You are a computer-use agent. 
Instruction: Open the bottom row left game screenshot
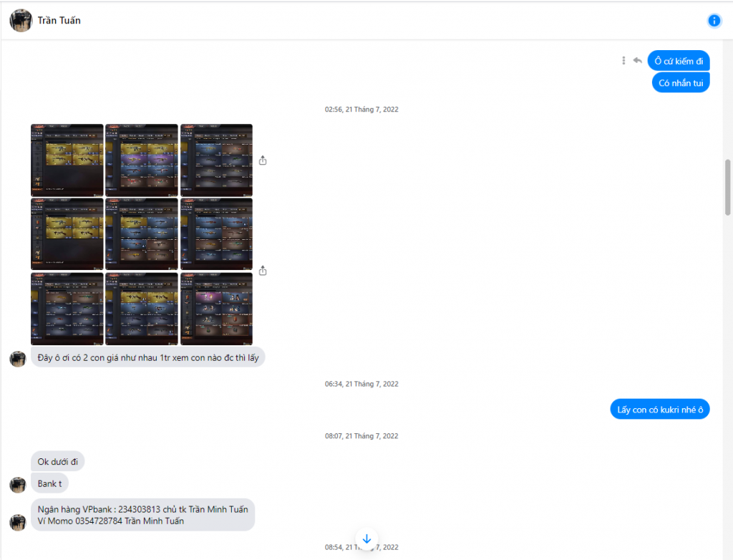(x=67, y=309)
